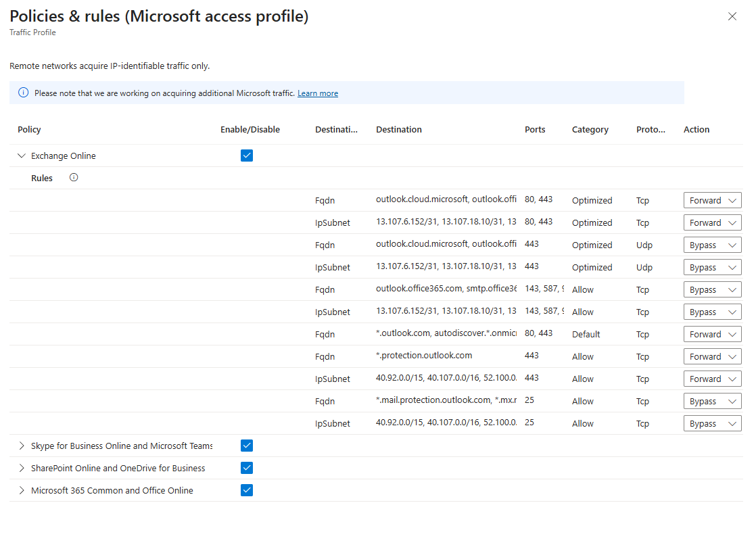Click the Policy column header
756x549 pixels.
pyautogui.click(x=29, y=130)
